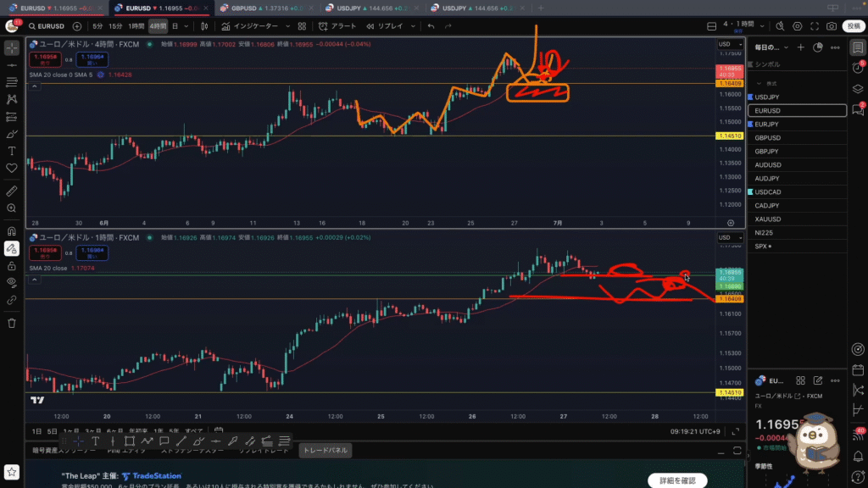The height and width of the screenshot is (488, 868).
Task: Click the 詳細を確認 details button
Action: [x=677, y=481]
